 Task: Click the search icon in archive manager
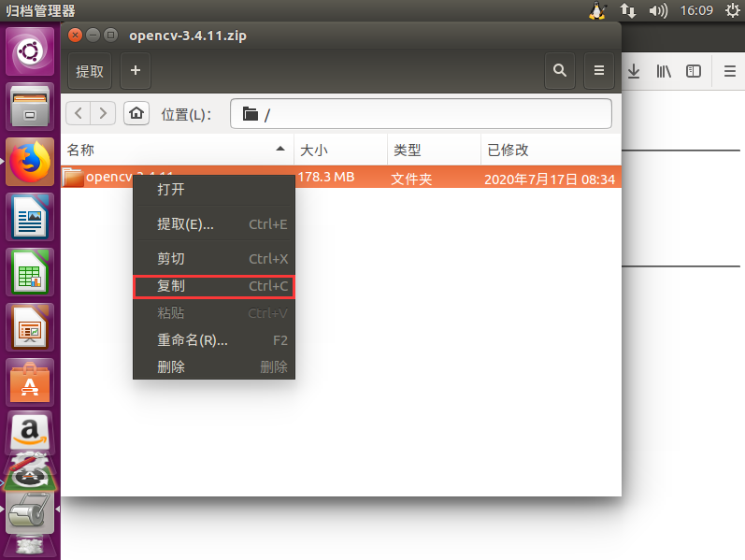[x=560, y=71]
